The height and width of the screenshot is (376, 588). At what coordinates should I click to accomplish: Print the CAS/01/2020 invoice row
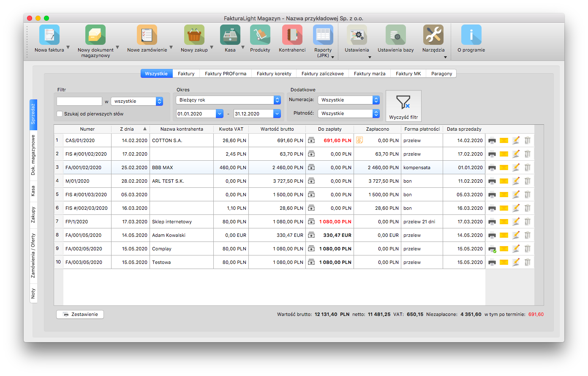coord(492,140)
